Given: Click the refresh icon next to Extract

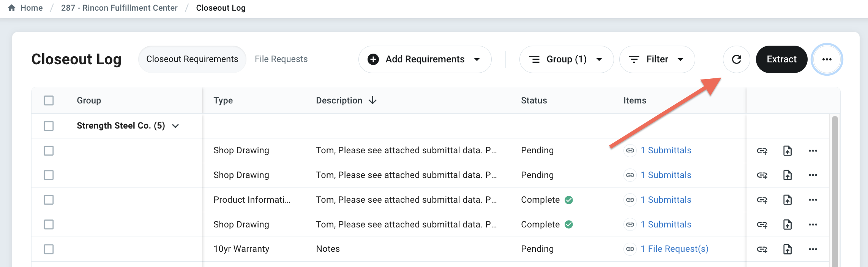Looking at the screenshot, I should pos(736,59).
